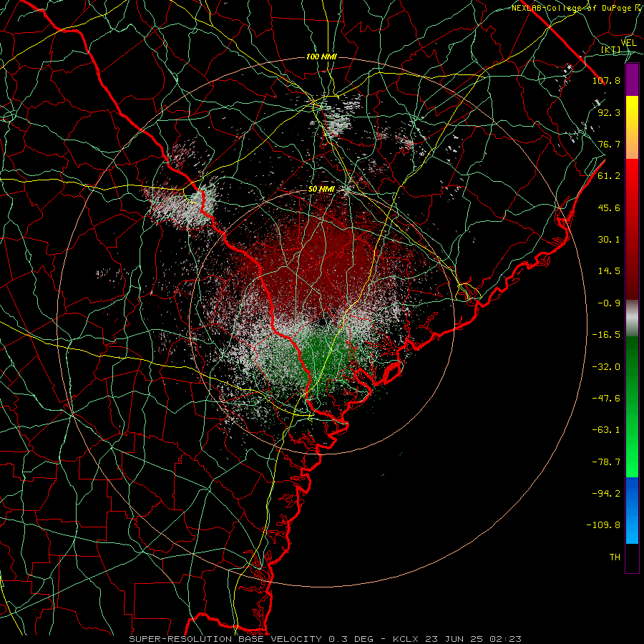
Task: Click the 100 NMI range ring label
Action: (321, 57)
